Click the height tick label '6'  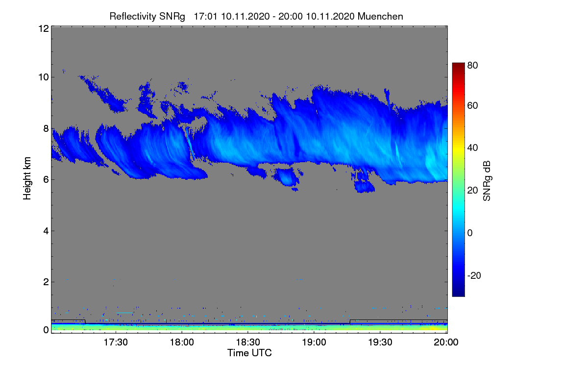[46, 179]
